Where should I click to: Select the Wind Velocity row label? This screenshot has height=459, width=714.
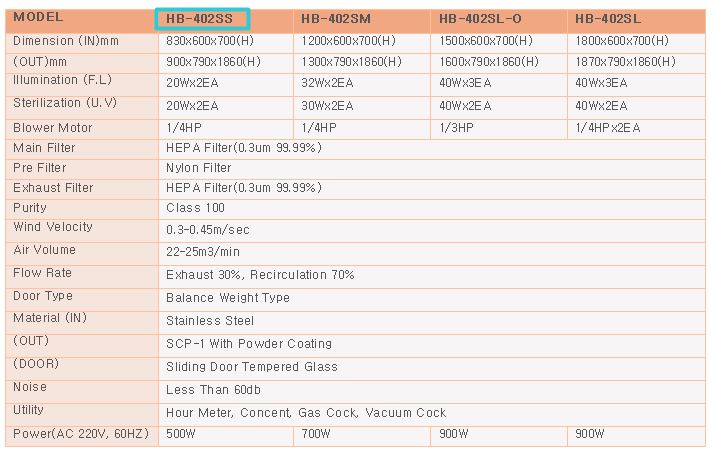[53, 228]
